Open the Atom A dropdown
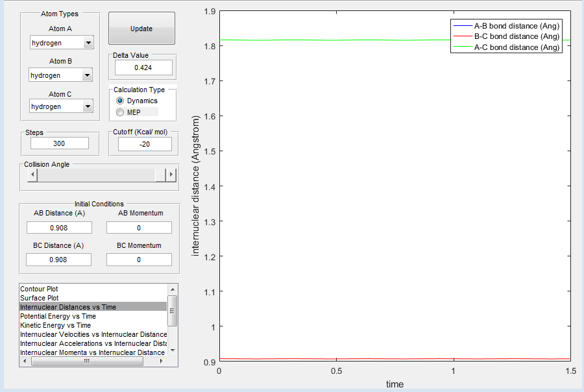This screenshot has height=392, width=584. (x=88, y=43)
